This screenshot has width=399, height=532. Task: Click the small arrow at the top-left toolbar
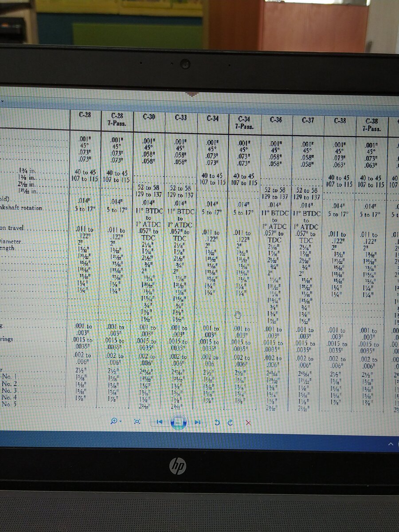[x=2, y=101]
